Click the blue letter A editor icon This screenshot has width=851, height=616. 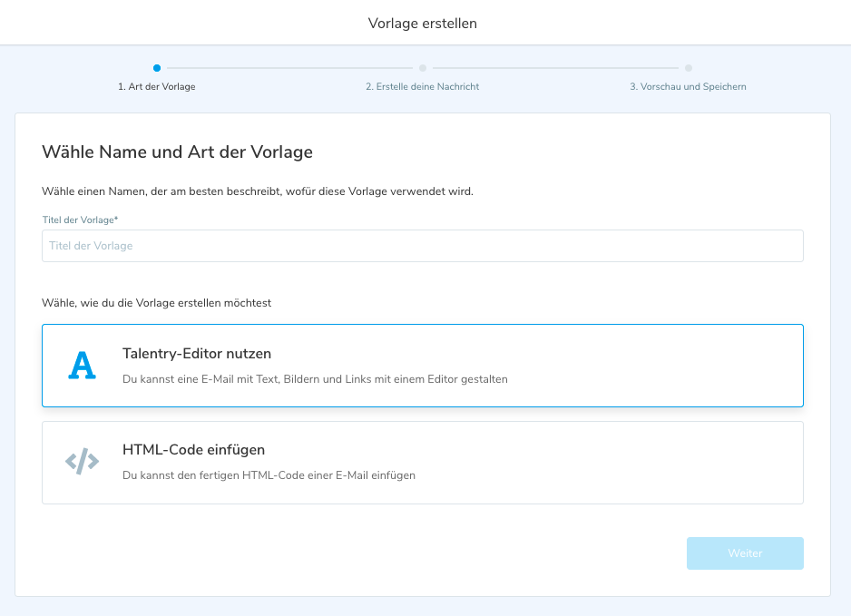[x=82, y=365]
